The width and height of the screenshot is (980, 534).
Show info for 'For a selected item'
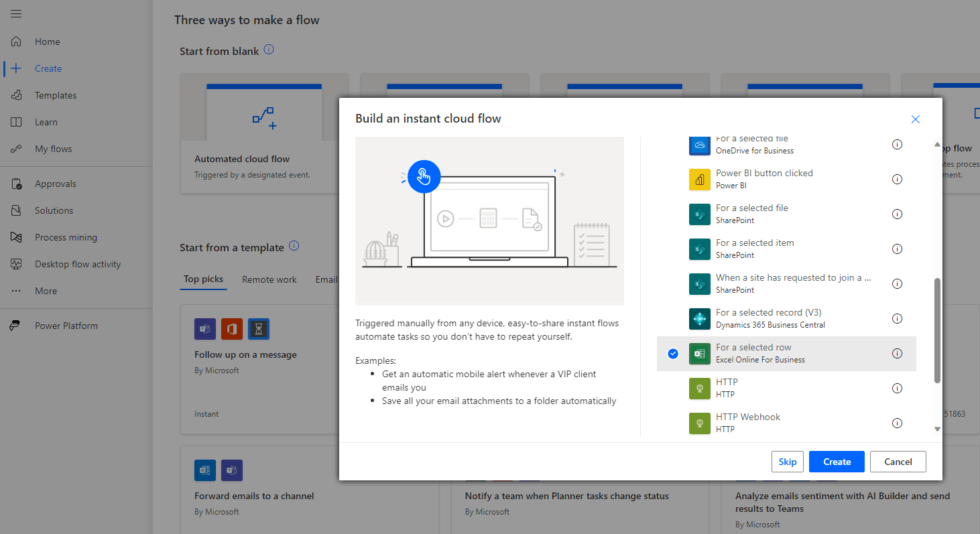click(897, 249)
